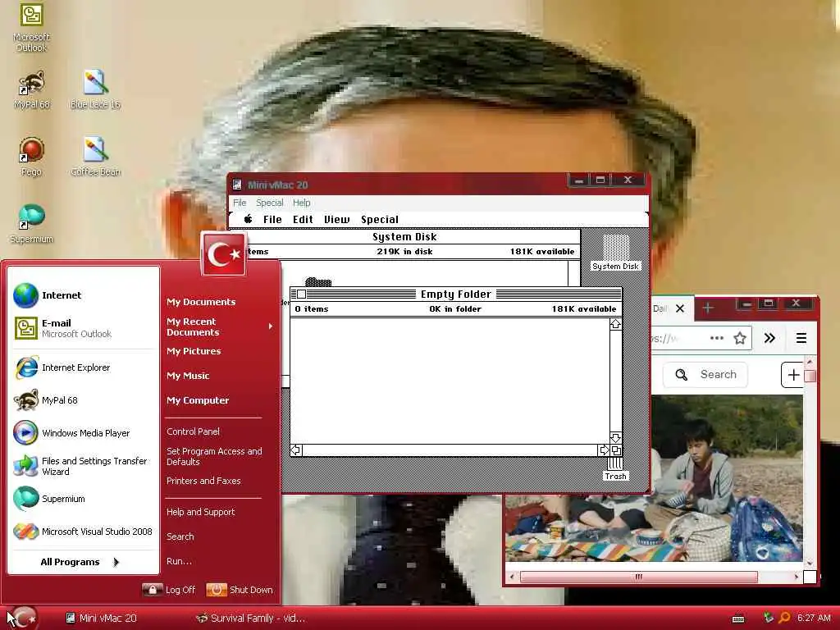The width and height of the screenshot is (840, 630).
Task: Click Empty Folder close box
Action: tap(301, 294)
